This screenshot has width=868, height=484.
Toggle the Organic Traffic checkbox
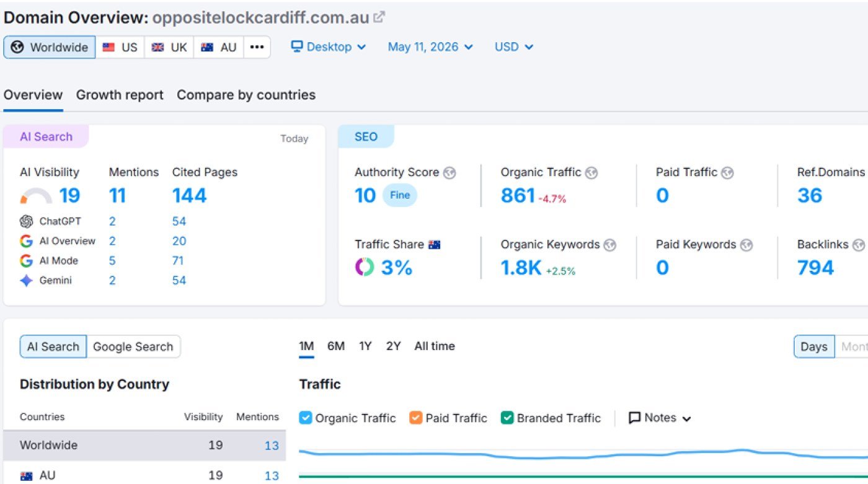[305, 418]
